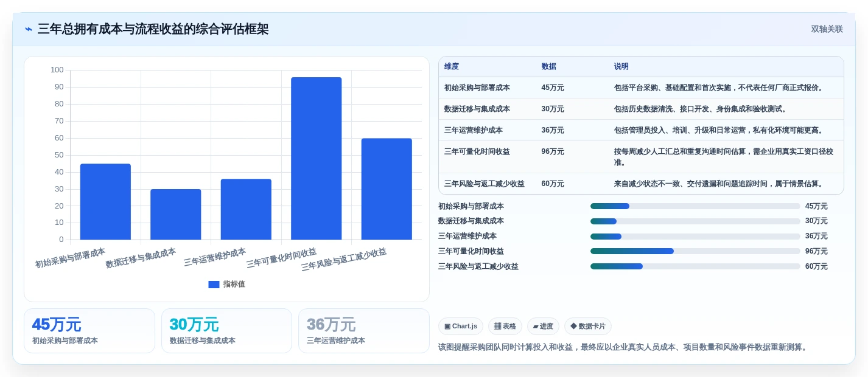
Task: Click the 三年运营维护成本 progress bar
Action: [695, 236]
